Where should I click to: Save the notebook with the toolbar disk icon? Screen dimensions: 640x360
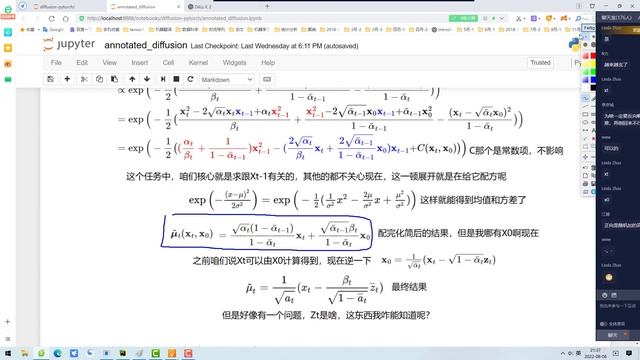click(x=51, y=79)
